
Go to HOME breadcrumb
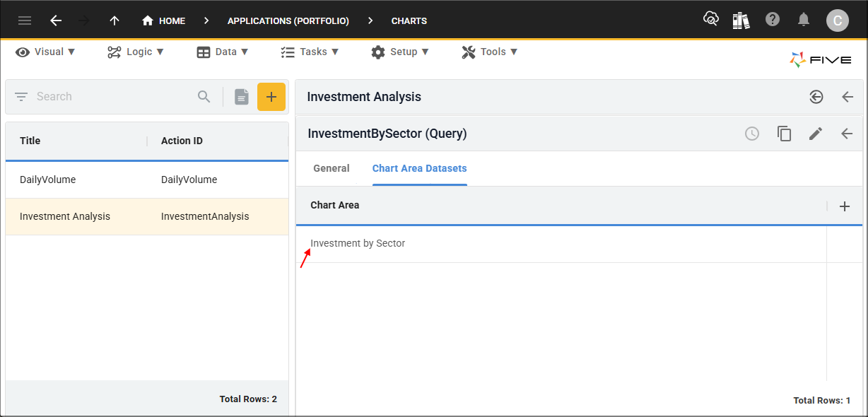pyautogui.click(x=164, y=20)
